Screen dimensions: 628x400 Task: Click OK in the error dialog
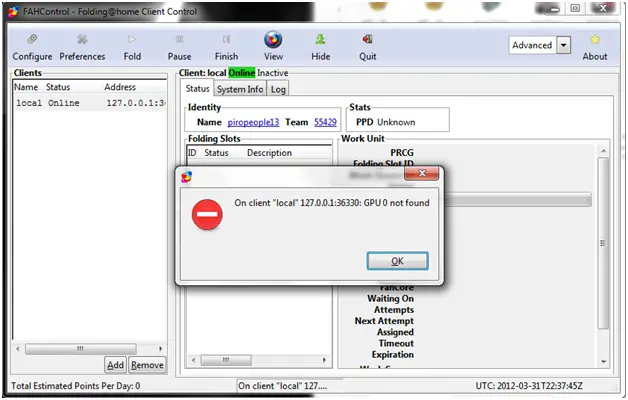(397, 261)
